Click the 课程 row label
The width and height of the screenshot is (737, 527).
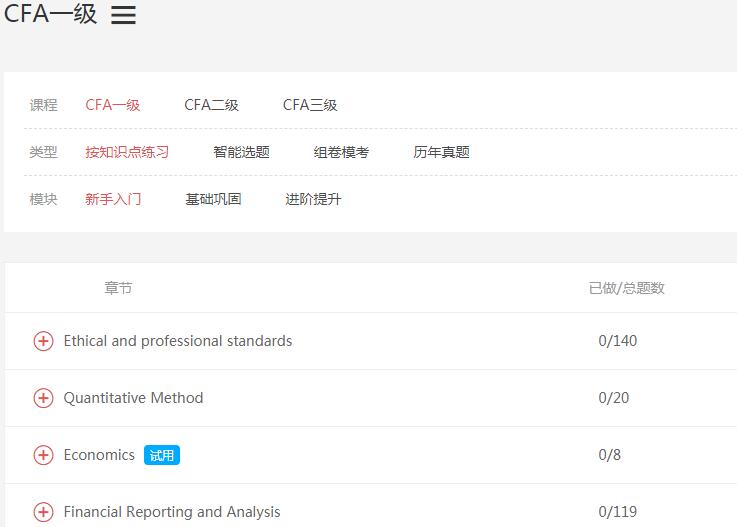tap(43, 105)
